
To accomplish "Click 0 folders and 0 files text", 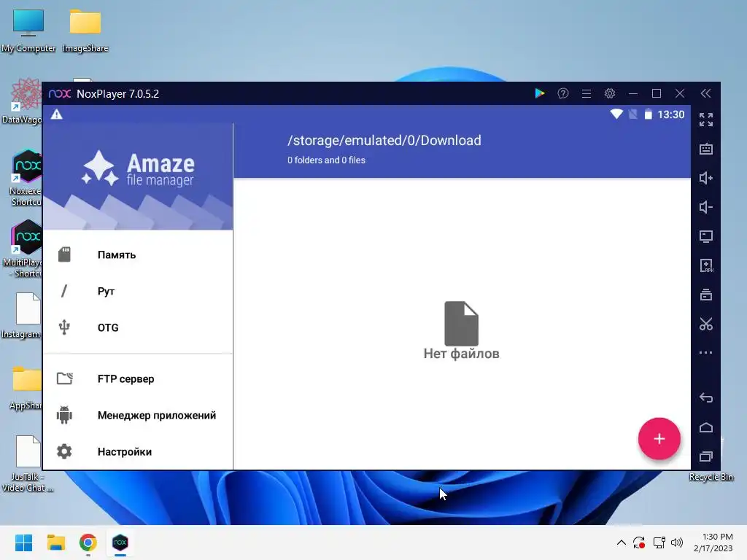I will click(326, 160).
